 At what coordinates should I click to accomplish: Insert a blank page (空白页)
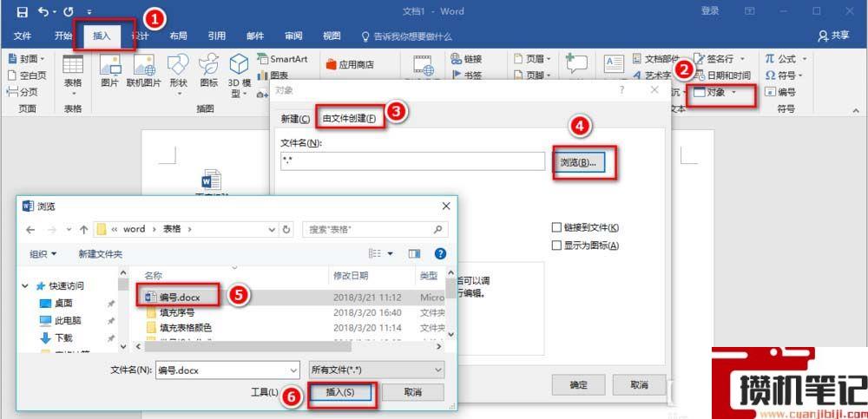(27, 75)
